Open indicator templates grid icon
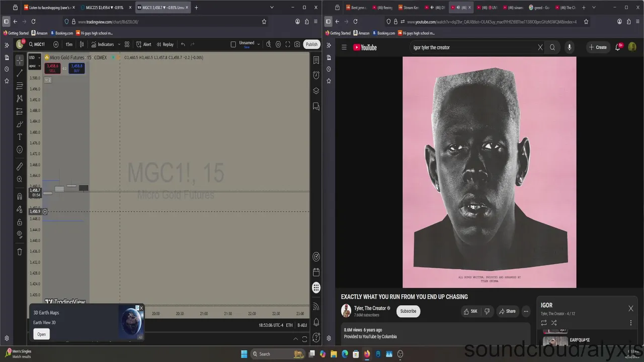This screenshot has height=362, width=644. [x=127, y=44]
